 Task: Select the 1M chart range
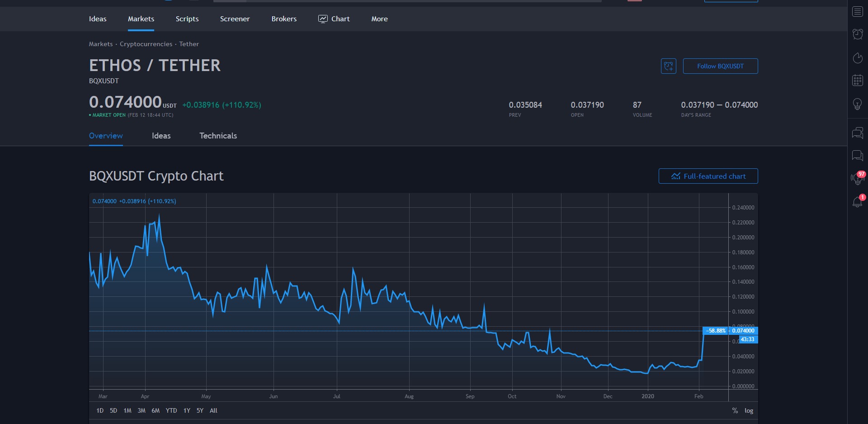[127, 410]
